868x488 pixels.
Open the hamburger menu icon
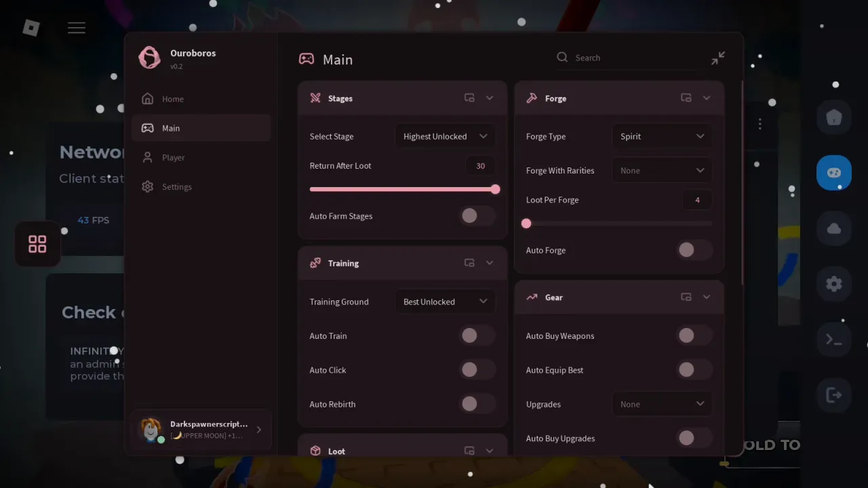pos(77,28)
